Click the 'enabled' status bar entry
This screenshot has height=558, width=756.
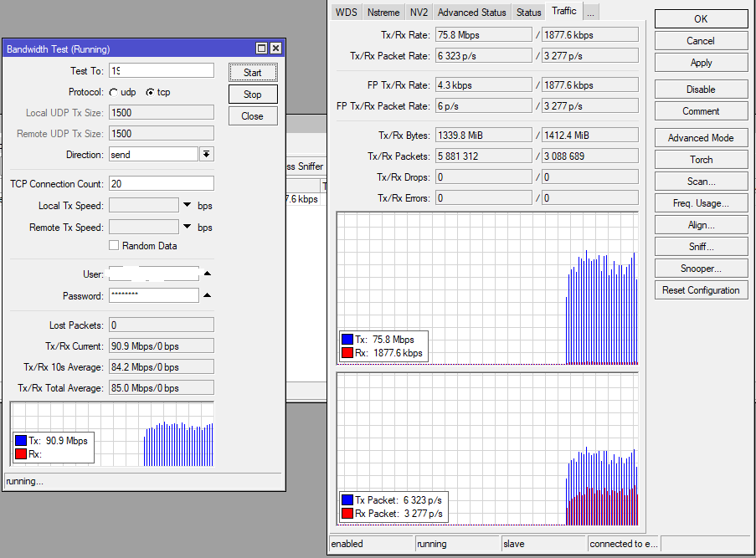(x=371, y=544)
